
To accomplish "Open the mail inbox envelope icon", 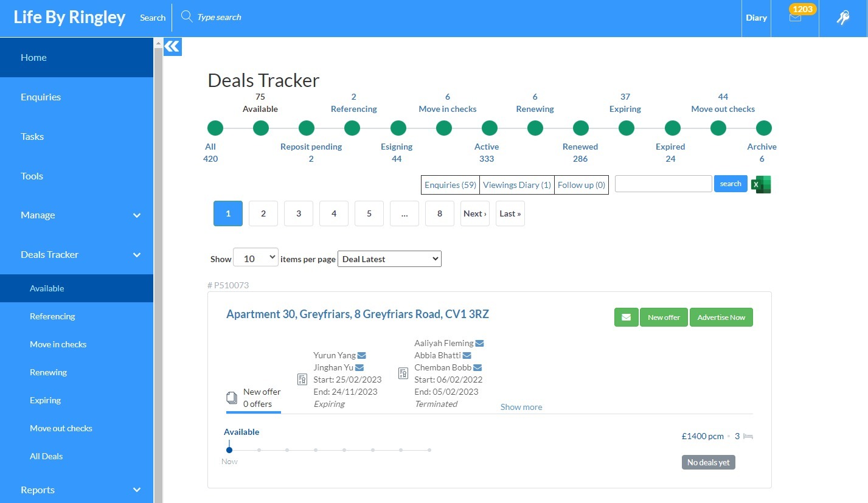I will [795, 18].
